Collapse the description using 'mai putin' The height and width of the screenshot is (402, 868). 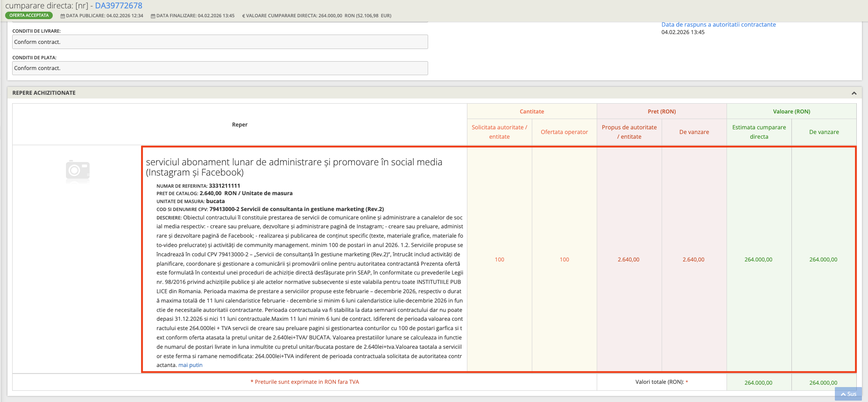pos(190,365)
